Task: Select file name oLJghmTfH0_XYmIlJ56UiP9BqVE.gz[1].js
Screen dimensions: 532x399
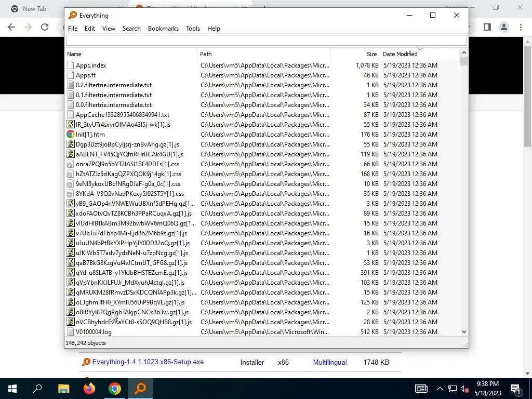Action: pos(130,302)
